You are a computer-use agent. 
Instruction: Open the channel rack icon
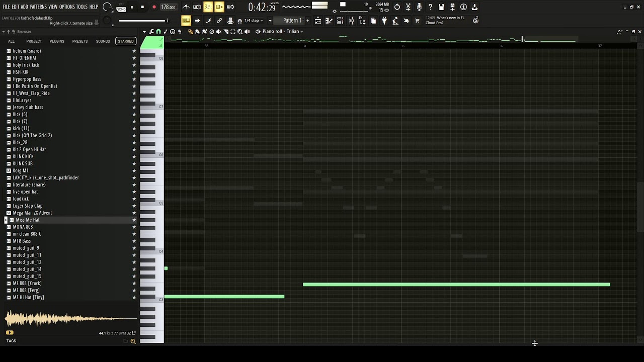click(x=340, y=21)
